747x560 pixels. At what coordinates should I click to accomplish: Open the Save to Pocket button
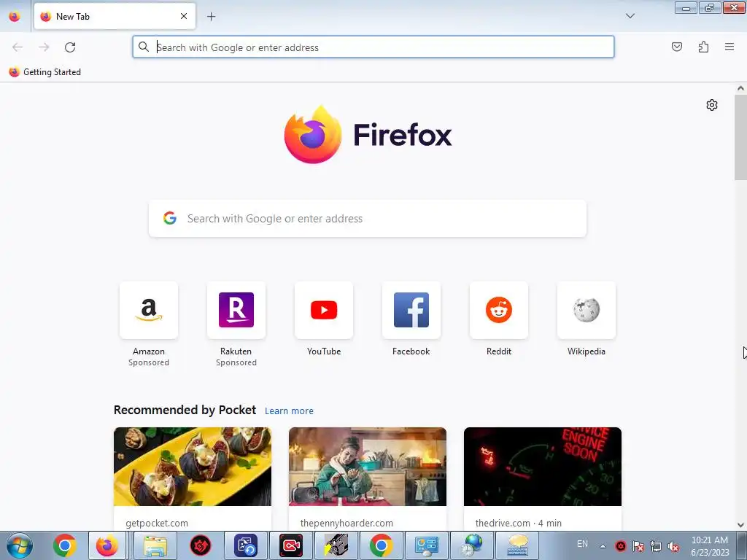tap(676, 47)
